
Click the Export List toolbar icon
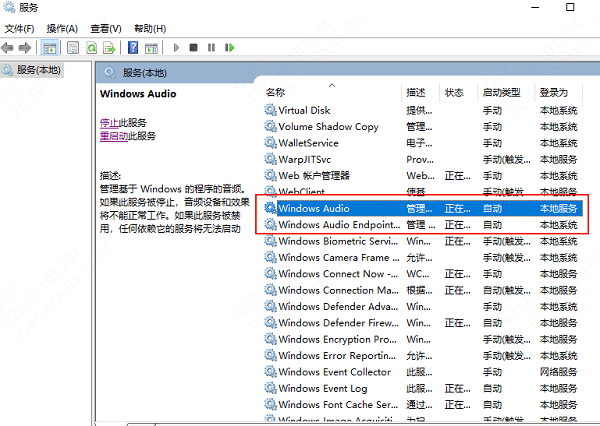click(109, 48)
